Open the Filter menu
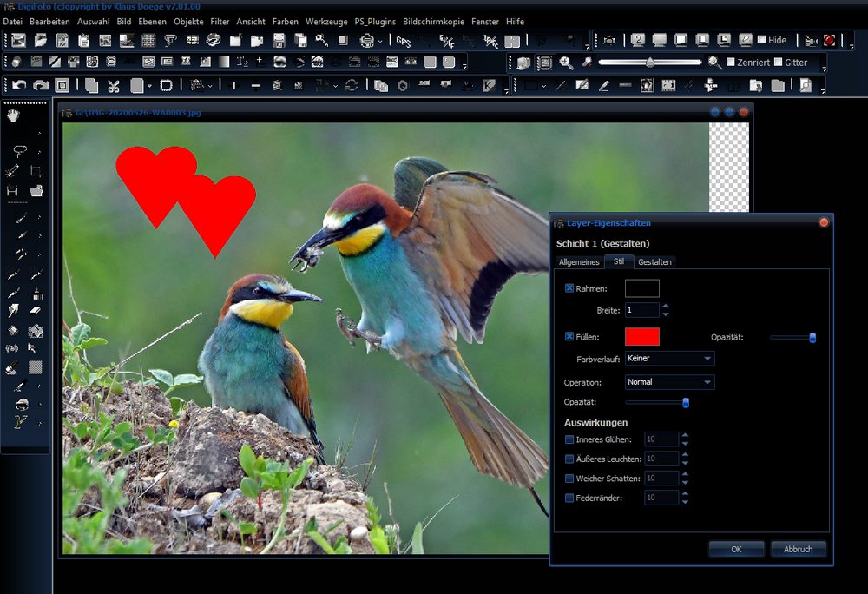Screen dimensions: 868x594 pos(220,21)
